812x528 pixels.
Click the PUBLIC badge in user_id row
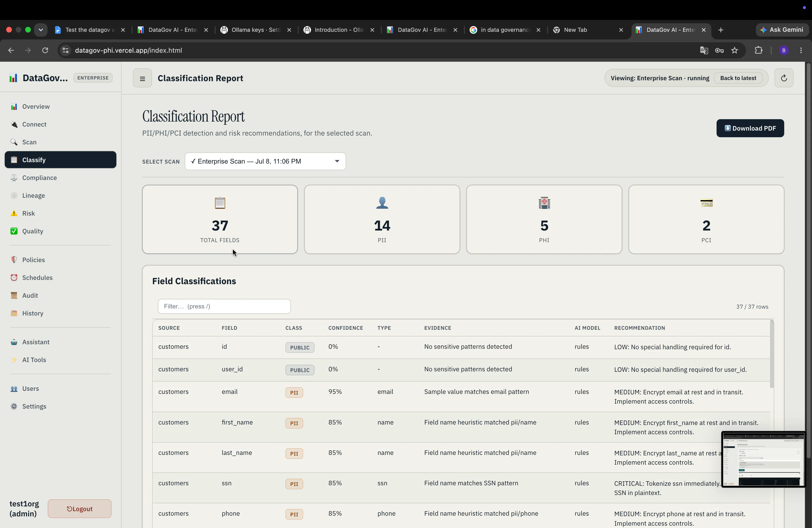pyautogui.click(x=300, y=370)
